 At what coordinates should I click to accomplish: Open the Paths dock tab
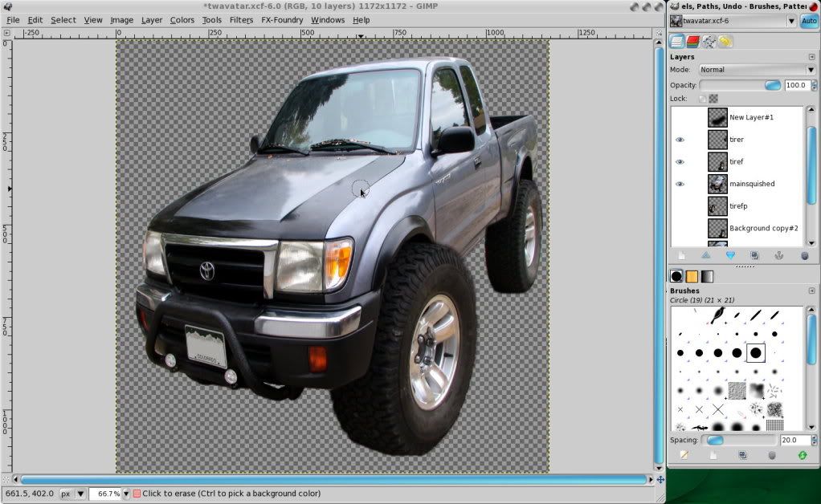coord(709,41)
